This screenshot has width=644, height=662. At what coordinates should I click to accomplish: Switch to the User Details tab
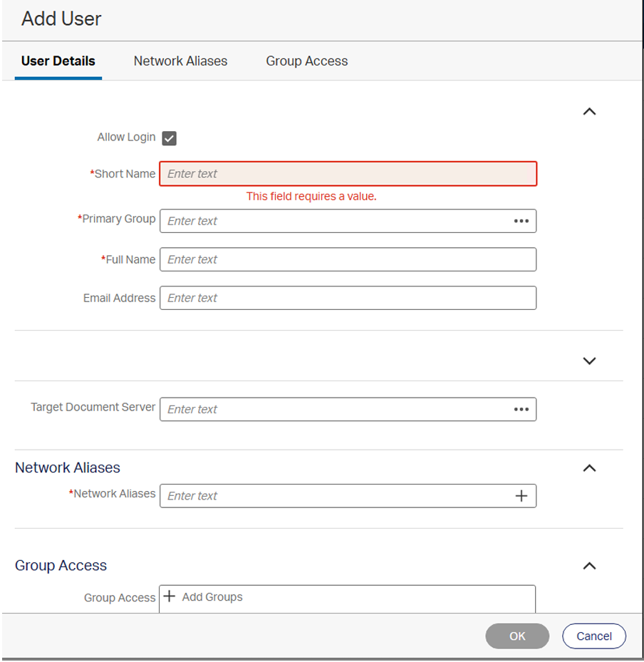(x=58, y=61)
